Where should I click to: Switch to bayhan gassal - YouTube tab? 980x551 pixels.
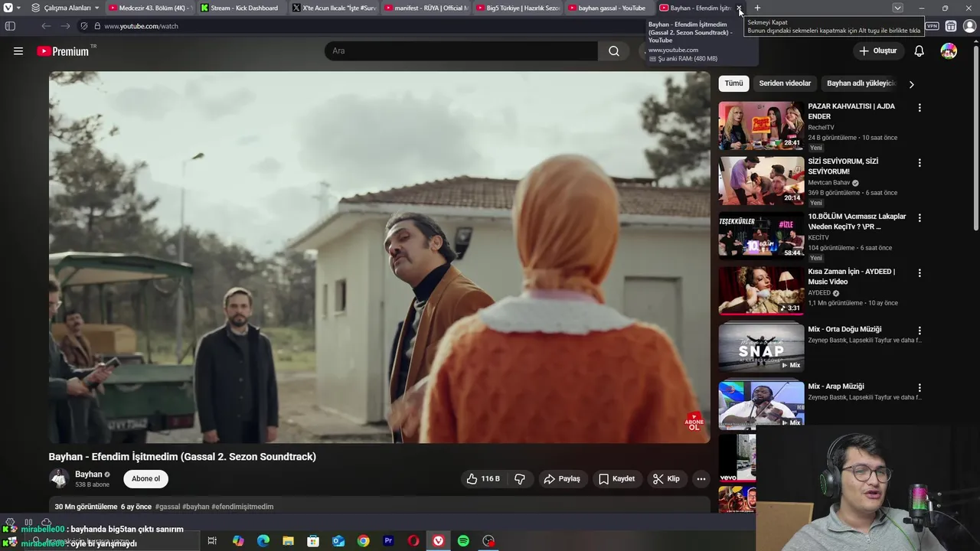tap(608, 8)
